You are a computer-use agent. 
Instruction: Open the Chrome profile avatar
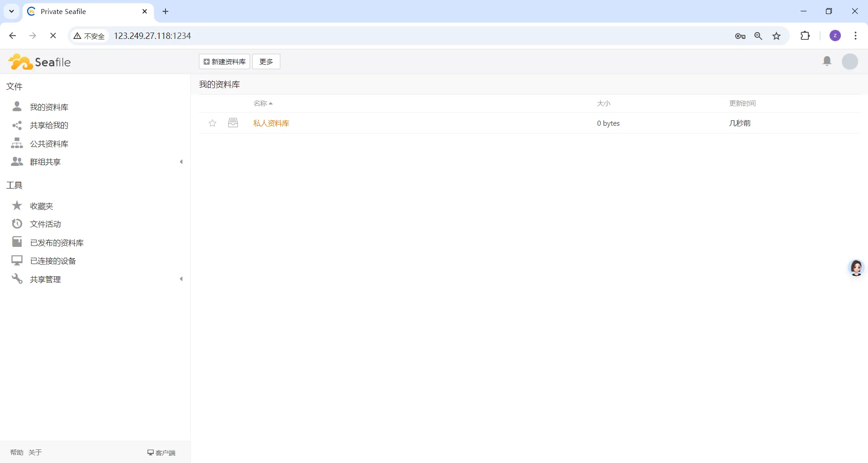click(x=835, y=36)
